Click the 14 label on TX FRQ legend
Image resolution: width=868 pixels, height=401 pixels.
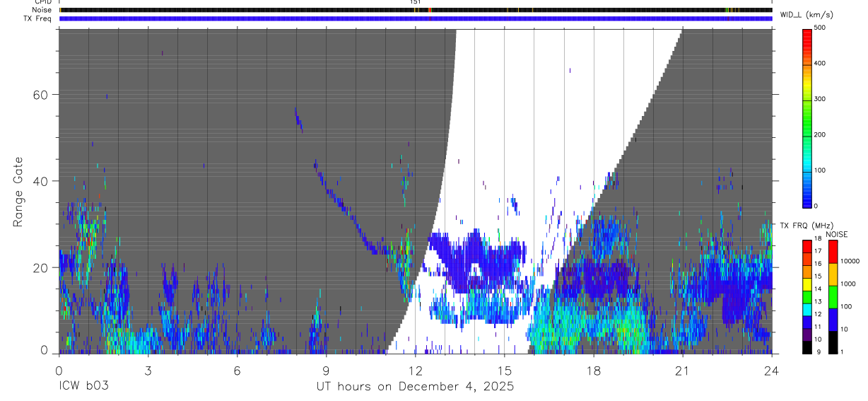(x=818, y=289)
